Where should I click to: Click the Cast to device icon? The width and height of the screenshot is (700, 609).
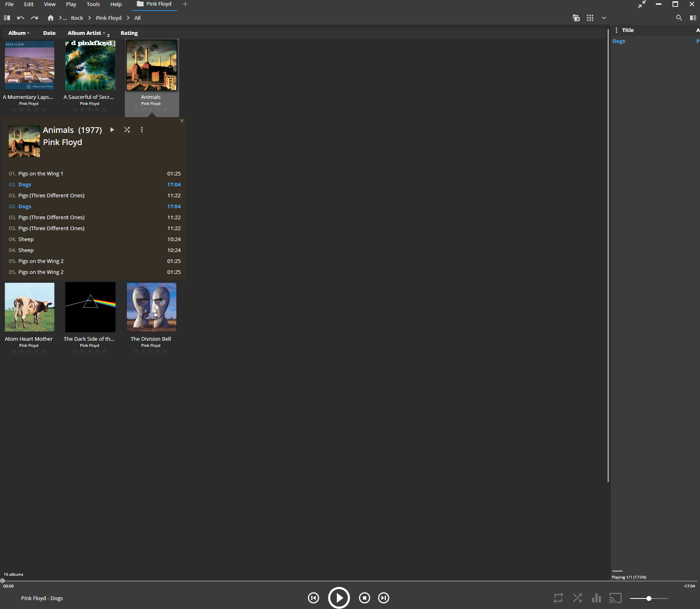tap(615, 598)
